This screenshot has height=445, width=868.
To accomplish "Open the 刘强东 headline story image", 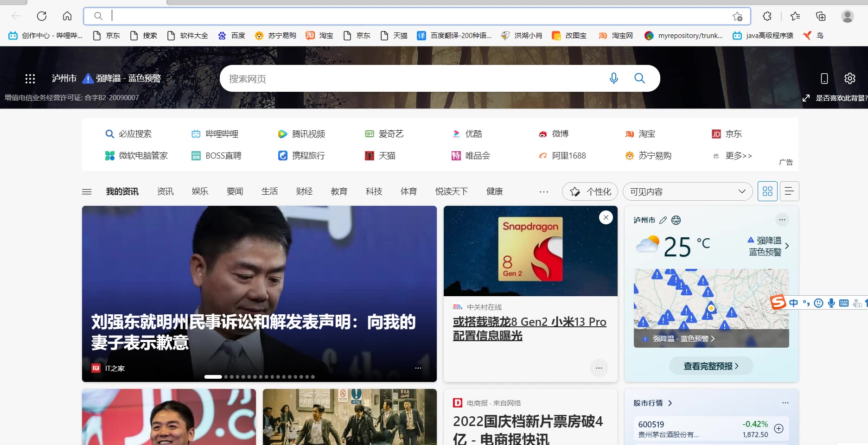I will click(259, 294).
